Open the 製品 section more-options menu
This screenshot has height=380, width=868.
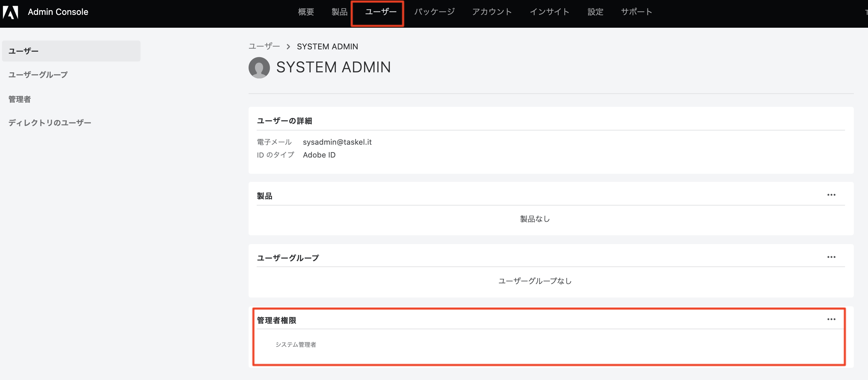(831, 195)
